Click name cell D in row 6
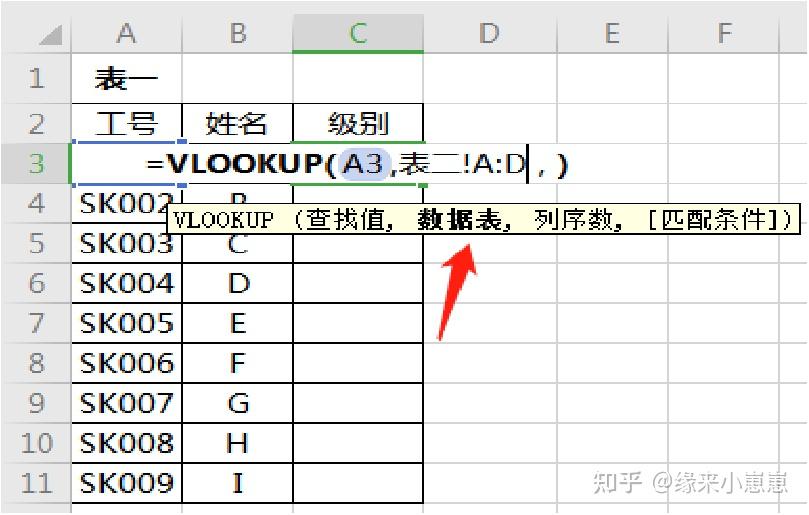The width and height of the screenshot is (809, 515). pyautogui.click(x=237, y=283)
